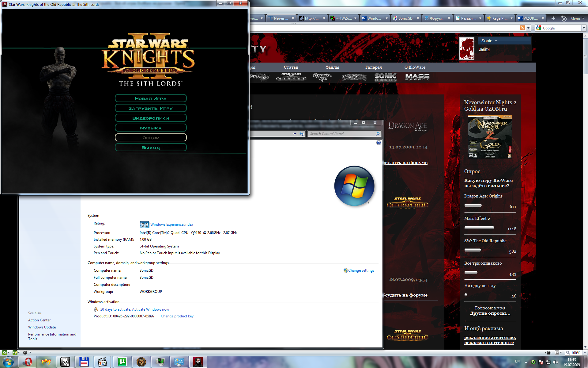Show hidden system tray icons arrow
Screen dimensions: 588x368
click(x=526, y=362)
